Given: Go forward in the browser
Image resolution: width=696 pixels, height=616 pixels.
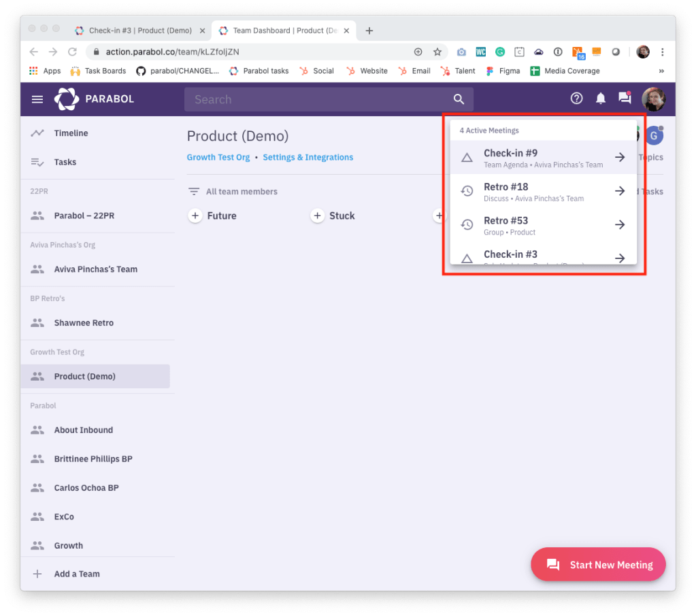Looking at the screenshot, I should tap(53, 52).
